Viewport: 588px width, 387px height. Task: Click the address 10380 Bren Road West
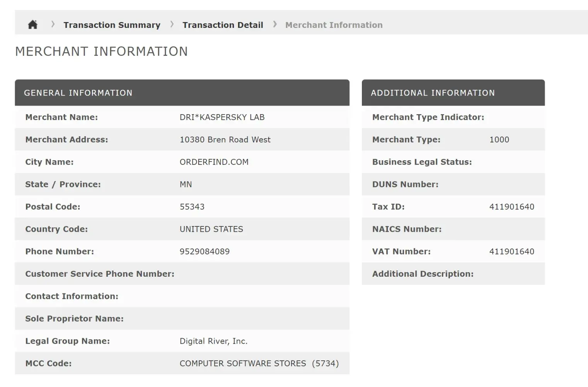(x=225, y=140)
